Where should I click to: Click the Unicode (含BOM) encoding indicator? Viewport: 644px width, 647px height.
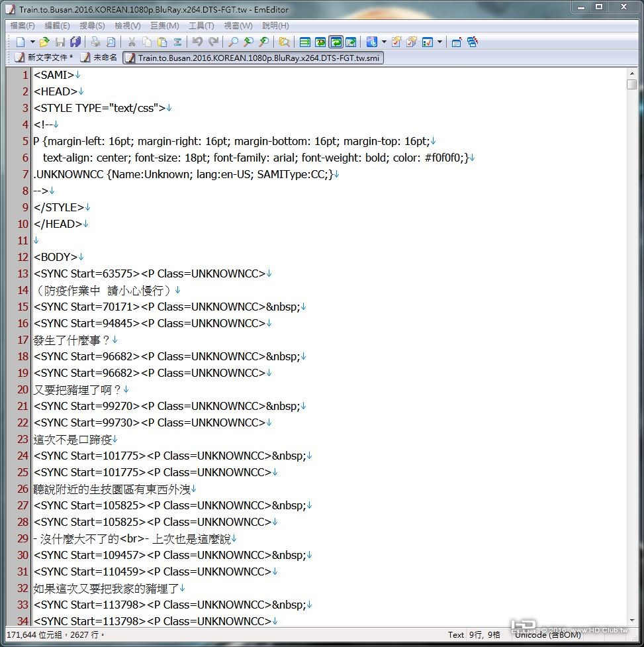(548, 634)
